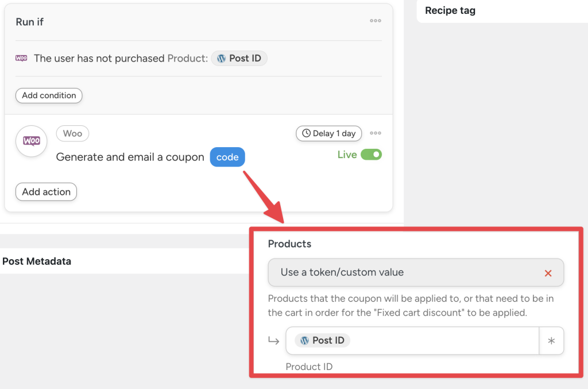Open the Run if options menu
Screen dimensions: 588x389
376,21
